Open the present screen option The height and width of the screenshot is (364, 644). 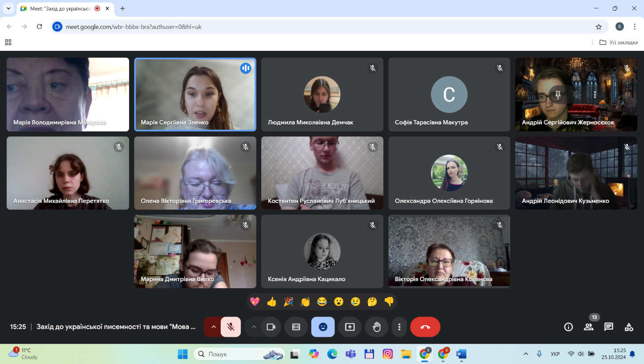click(x=350, y=327)
